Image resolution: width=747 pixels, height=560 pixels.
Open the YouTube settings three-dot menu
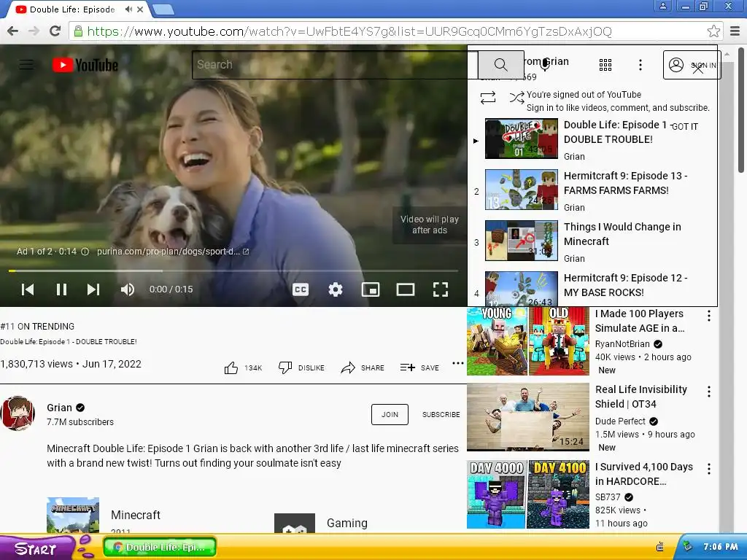[x=640, y=65]
